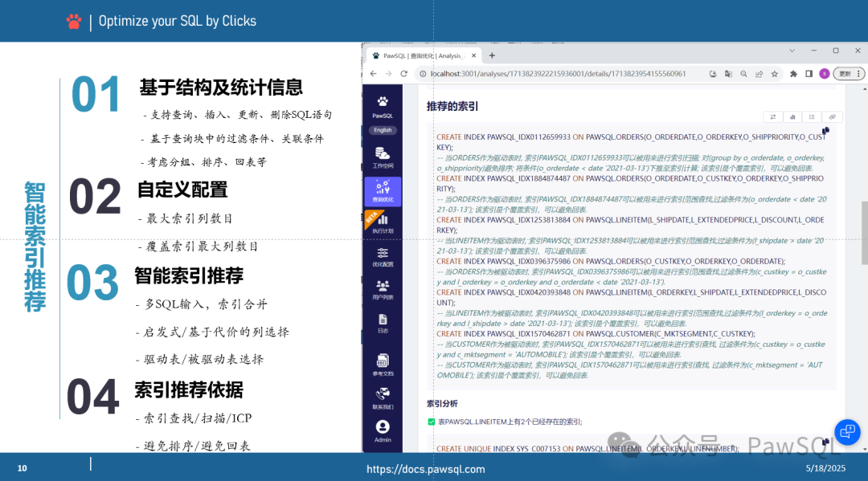Reload the page with the refresh icon
Image resolution: width=868 pixels, height=481 pixels.
[404, 74]
